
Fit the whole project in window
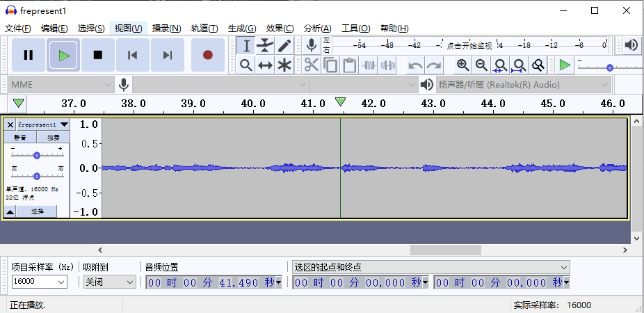519,65
